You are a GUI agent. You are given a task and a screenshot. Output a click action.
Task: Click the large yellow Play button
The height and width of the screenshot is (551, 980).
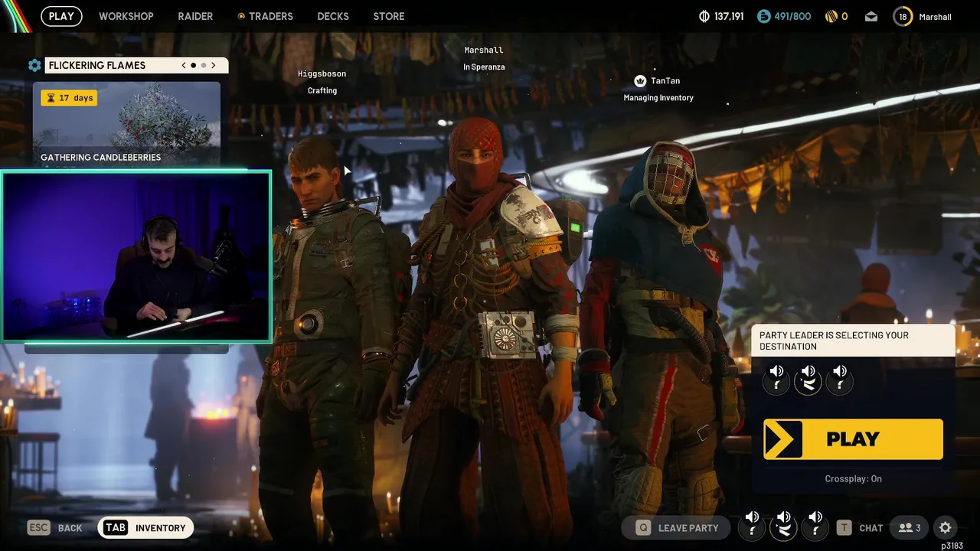click(x=853, y=439)
